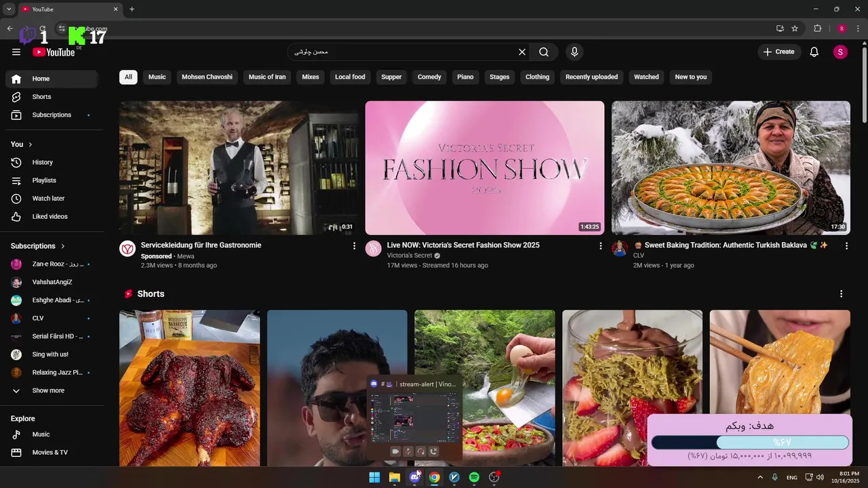Click the Victoria's Secret channel avatar
This screenshot has height=488, width=868.
(x=374, y=249)
